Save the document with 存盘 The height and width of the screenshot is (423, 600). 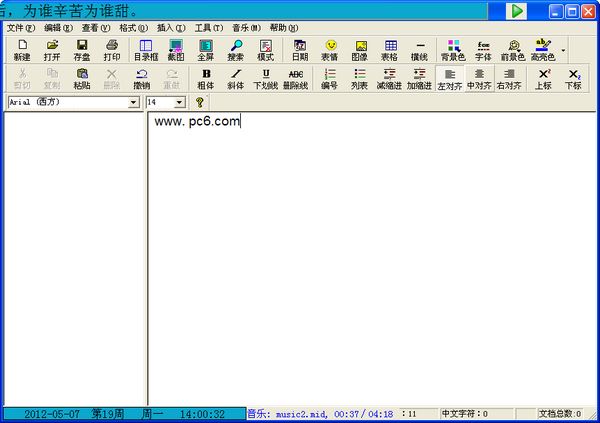click(x=82, y=50)
